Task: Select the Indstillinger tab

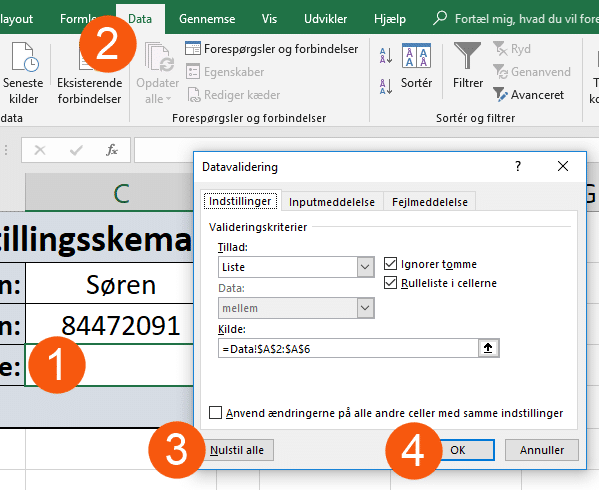Action: (x=240, y=201)
